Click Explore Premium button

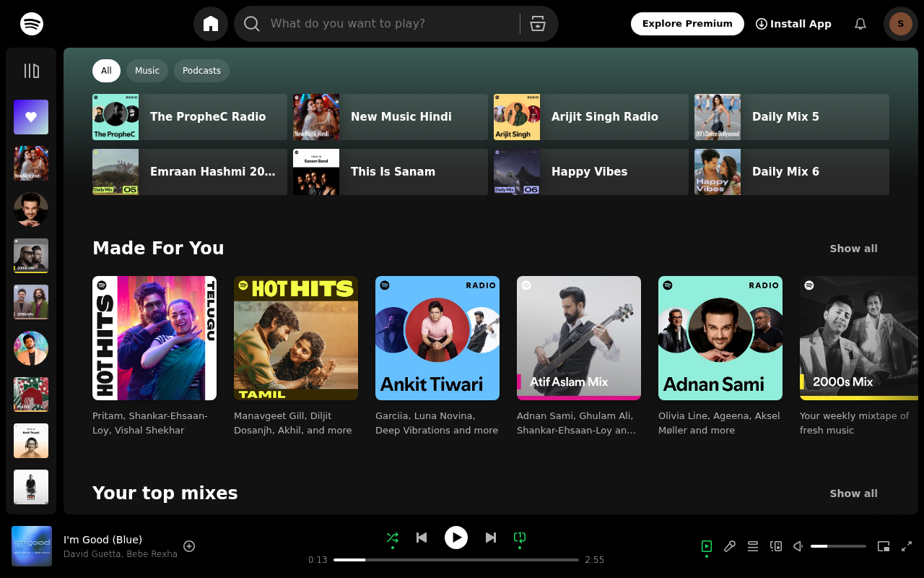point(687,24)
